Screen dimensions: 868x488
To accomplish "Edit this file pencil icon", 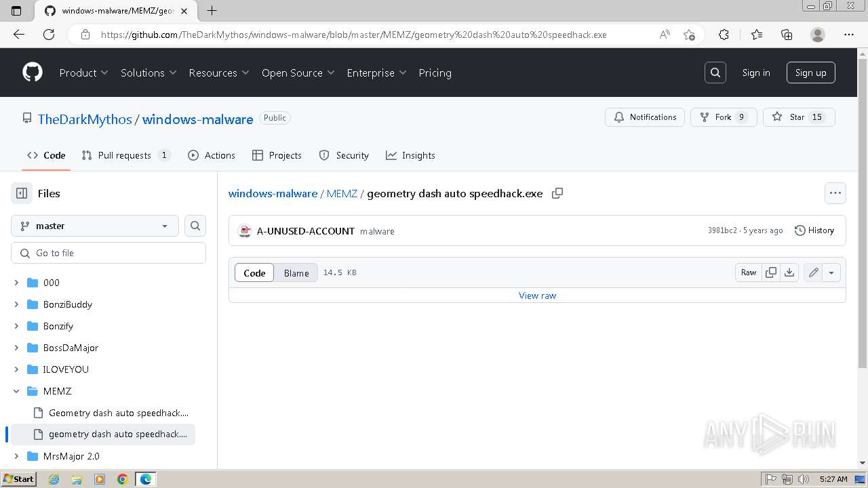I will [813, 272].
